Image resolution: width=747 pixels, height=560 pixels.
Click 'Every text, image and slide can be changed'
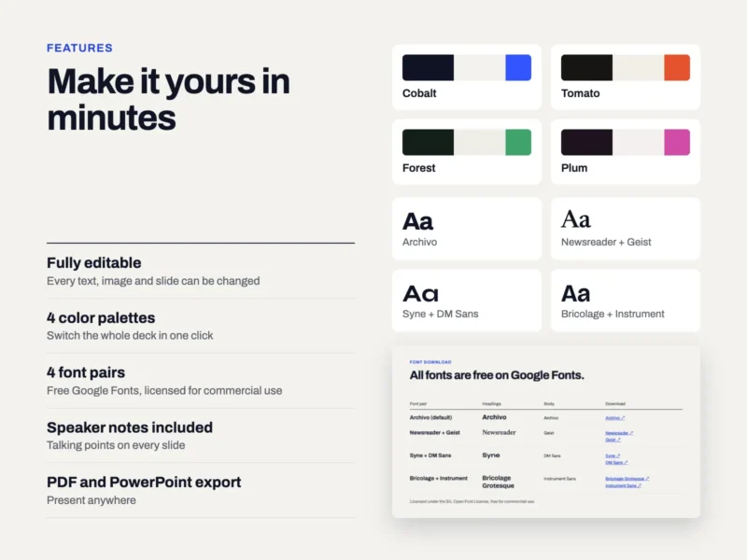(x=153, y=281)
